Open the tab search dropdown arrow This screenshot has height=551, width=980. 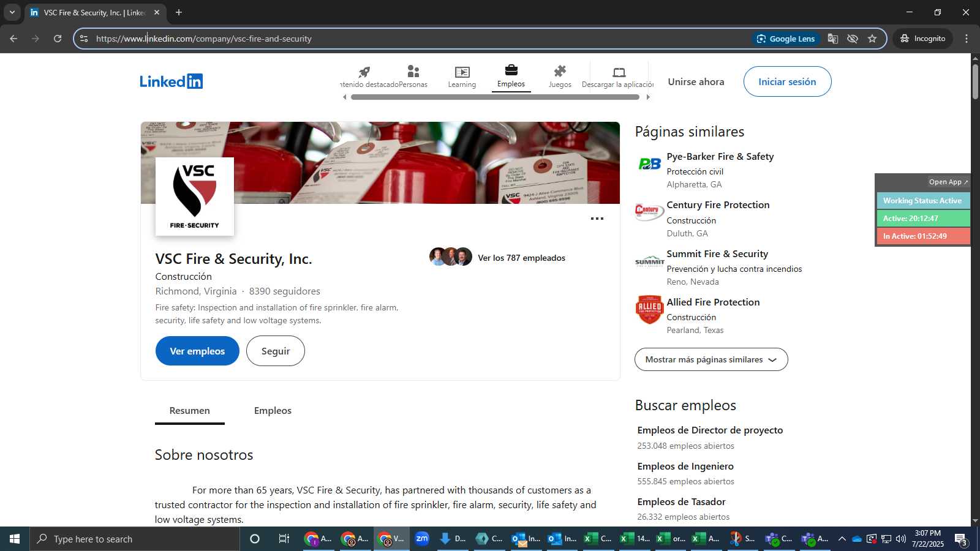click(12, 12)
